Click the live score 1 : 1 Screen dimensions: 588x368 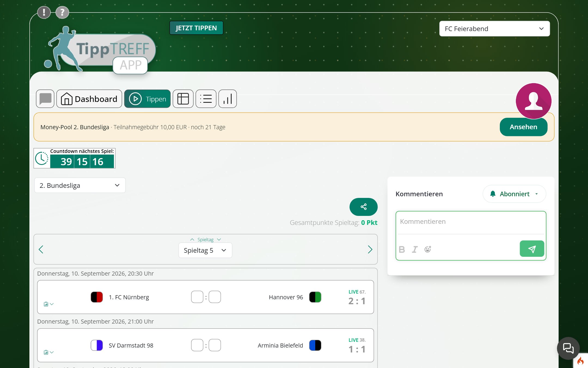pos(357,349)
